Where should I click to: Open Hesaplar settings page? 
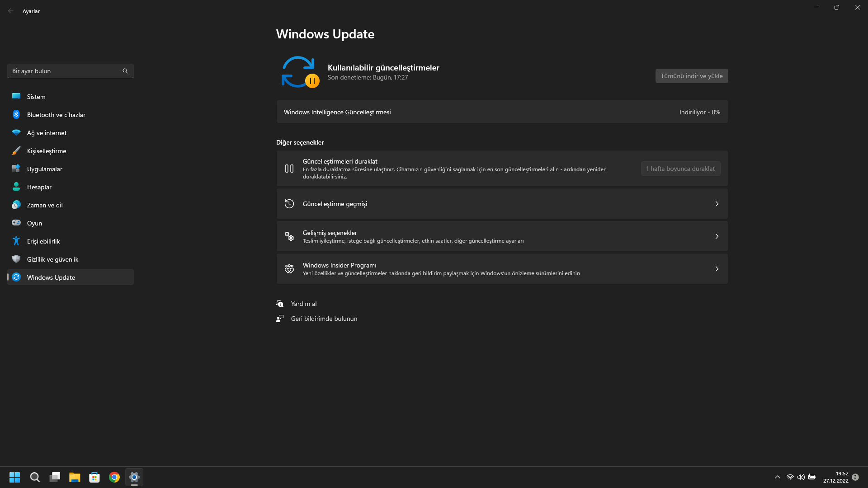pos(39,187)
